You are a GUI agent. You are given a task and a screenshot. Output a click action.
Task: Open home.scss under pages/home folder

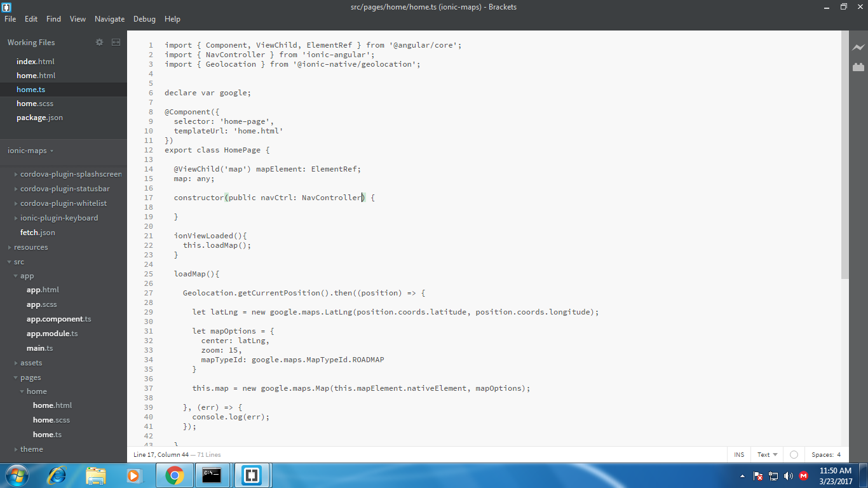[x=51, y=420]
